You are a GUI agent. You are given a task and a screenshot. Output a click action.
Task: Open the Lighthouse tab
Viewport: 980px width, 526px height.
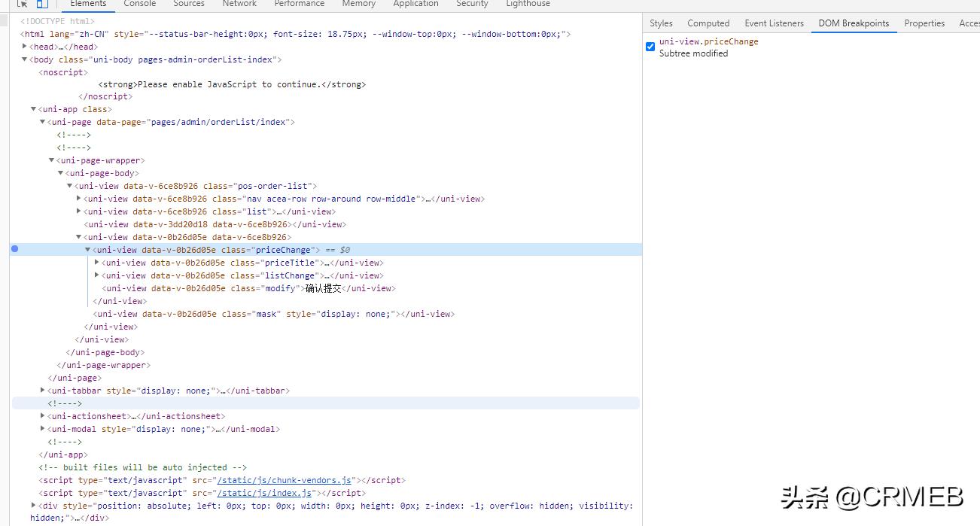(x=528, y=4)
